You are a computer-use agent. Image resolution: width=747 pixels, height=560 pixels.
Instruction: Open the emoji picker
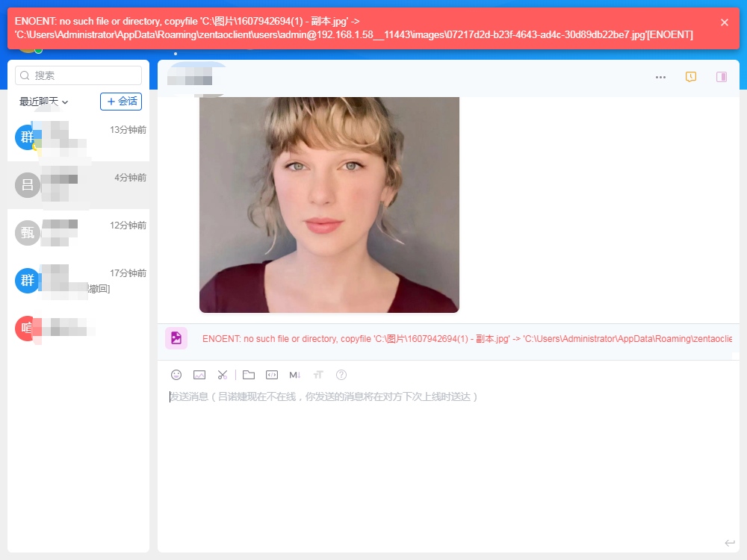tap(176, 375)
